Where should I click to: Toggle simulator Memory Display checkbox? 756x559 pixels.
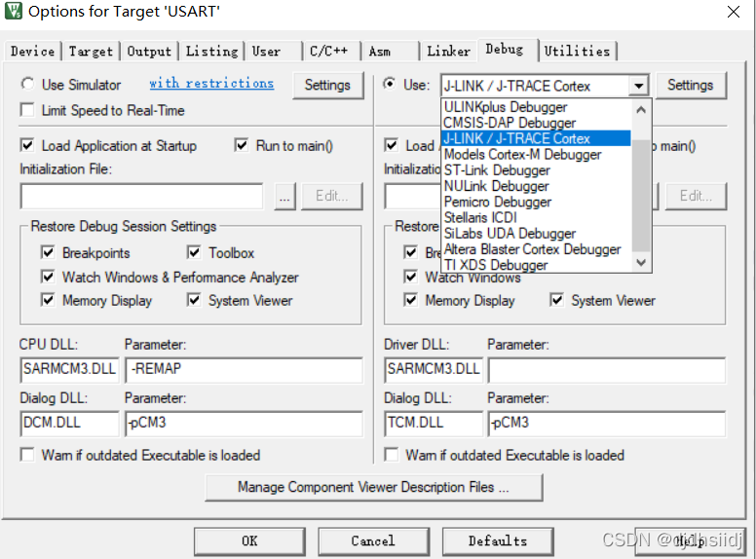click(x=48, y=300)
